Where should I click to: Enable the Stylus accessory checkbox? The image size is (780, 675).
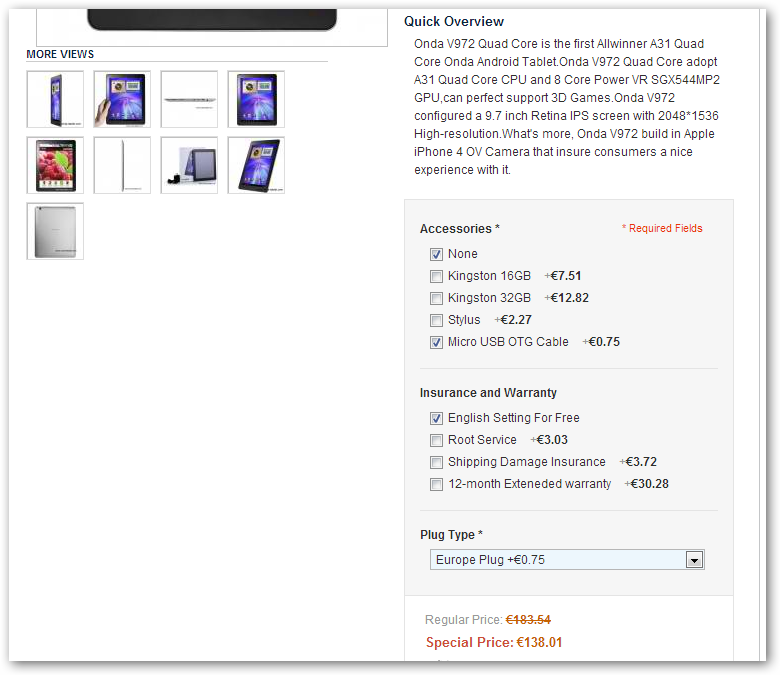(x=436, y=320)
